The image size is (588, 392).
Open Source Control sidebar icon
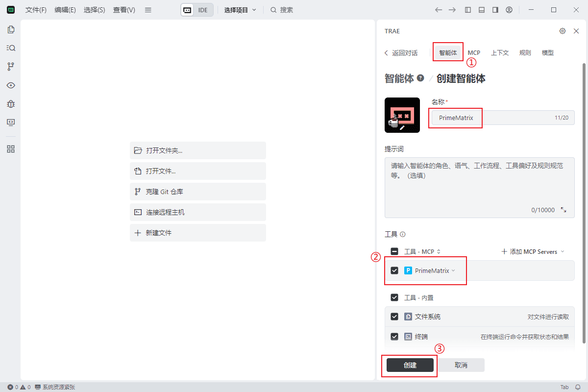click(11, 67)
